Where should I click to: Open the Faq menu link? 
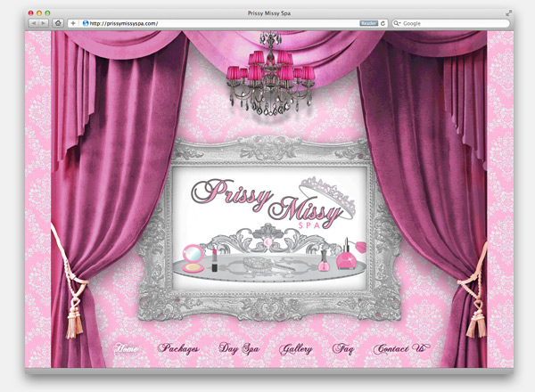343,348
